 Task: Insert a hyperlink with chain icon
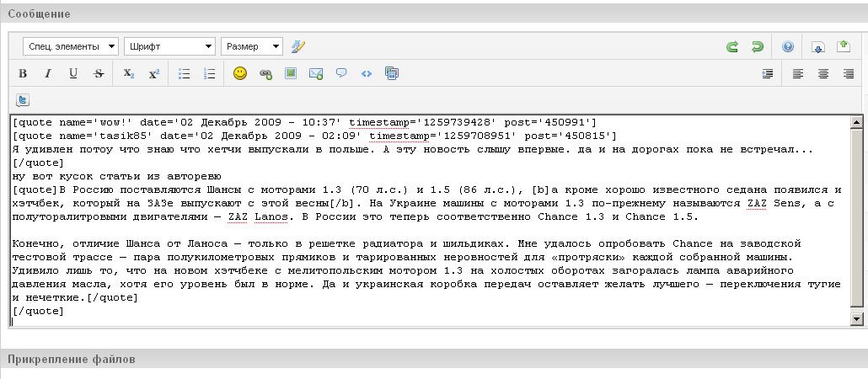point(265,73)
